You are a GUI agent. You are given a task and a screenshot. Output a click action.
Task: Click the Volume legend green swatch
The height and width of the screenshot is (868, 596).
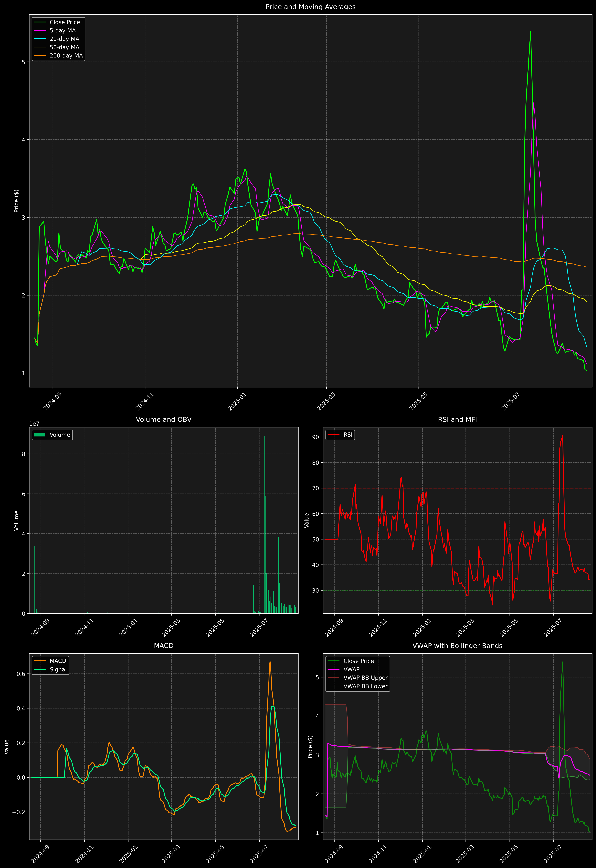tap(40, 435)
